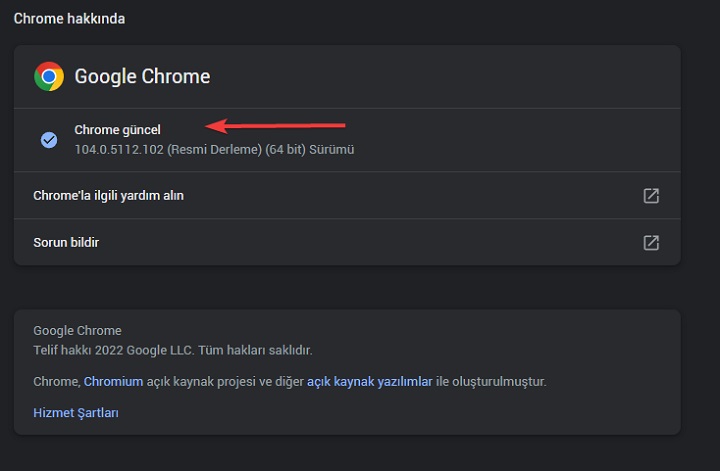This screenshot has height=471, width=720.
Task: Click the Google Chrome title text
Action: [x=142, y=76]
